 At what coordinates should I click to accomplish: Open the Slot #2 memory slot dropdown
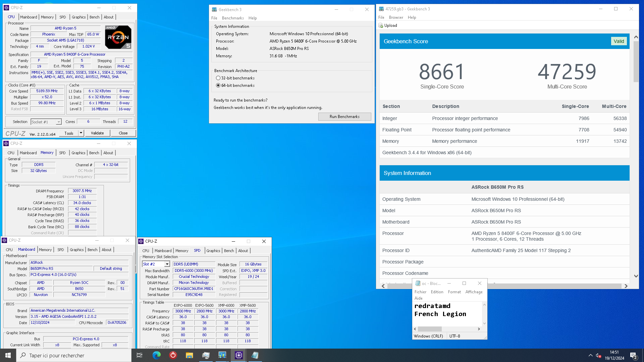coord(167,264)
